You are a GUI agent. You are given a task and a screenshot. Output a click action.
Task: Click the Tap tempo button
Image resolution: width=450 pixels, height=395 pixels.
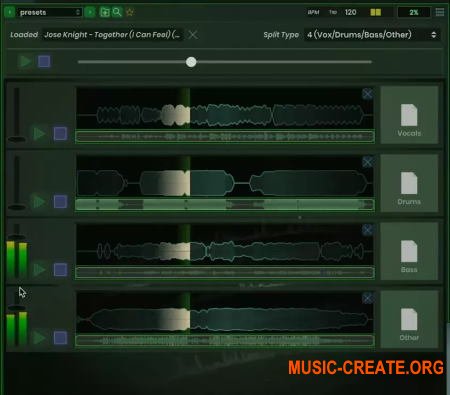(333, 12)
